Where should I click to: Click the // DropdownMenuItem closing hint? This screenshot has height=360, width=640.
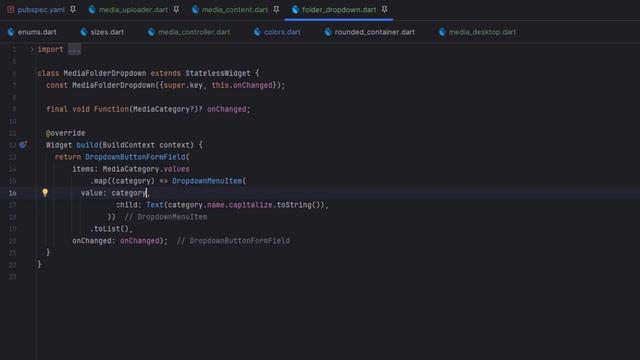point(166,217)
